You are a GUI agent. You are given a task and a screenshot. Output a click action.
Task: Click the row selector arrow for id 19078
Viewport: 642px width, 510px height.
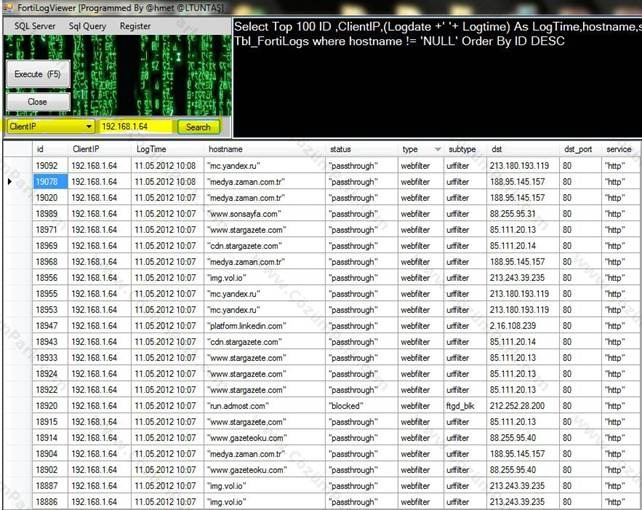click(9, 182)
